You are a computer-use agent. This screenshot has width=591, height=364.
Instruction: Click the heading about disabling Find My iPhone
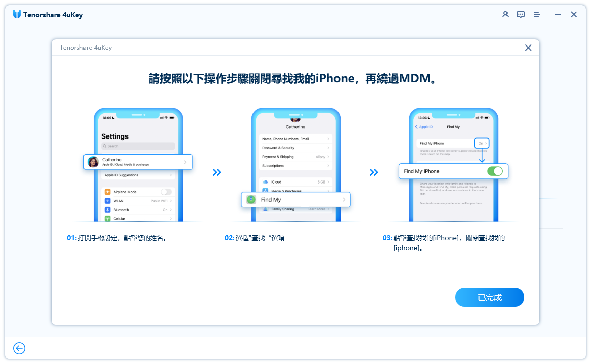tap(293, 79)
